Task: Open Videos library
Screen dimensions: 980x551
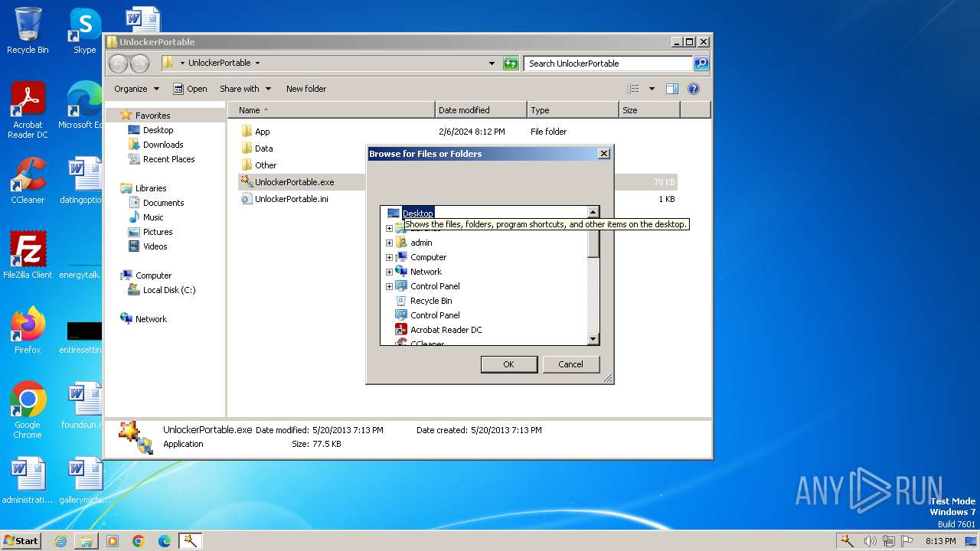Action: pyautogui.click(x=155, y=246)
